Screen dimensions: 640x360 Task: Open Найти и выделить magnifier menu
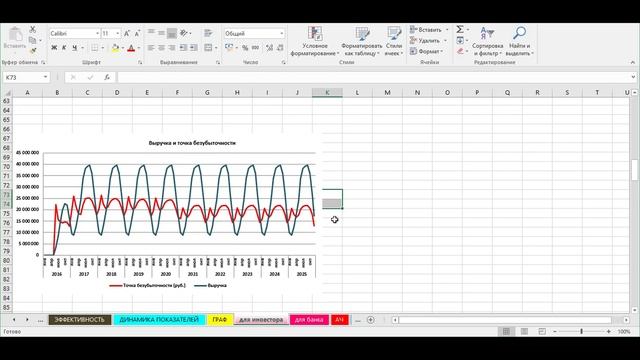[519, 41]
